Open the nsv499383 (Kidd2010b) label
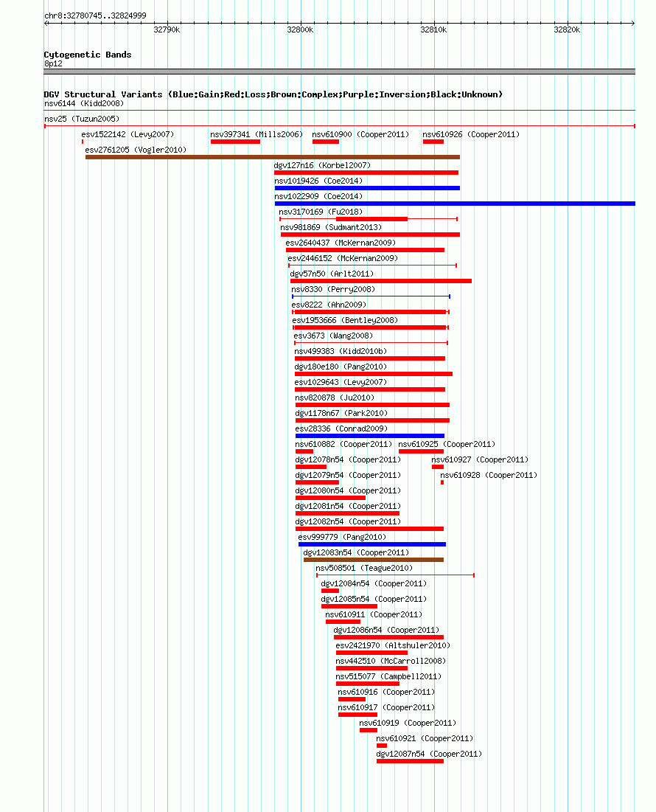Viewport: 656px width, 812px height. (x=341, y=352)
